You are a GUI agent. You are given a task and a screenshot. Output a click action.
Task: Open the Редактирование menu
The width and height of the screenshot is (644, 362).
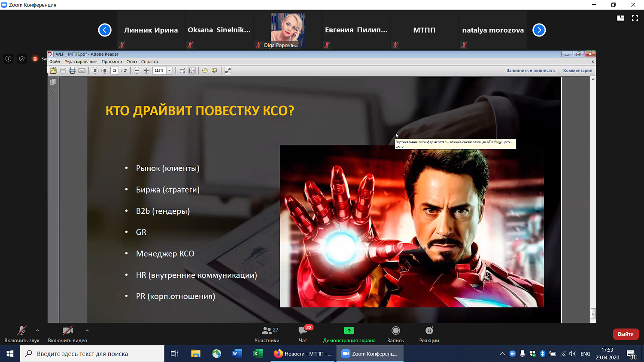81,62
